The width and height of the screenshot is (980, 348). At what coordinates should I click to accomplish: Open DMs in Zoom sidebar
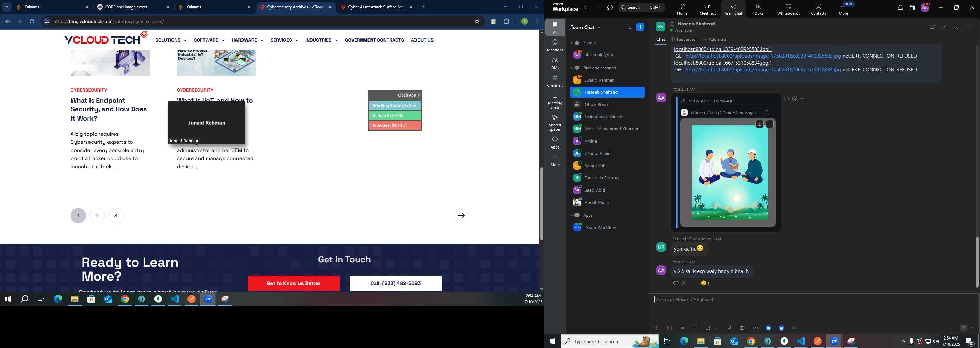[x=555, y=63]
